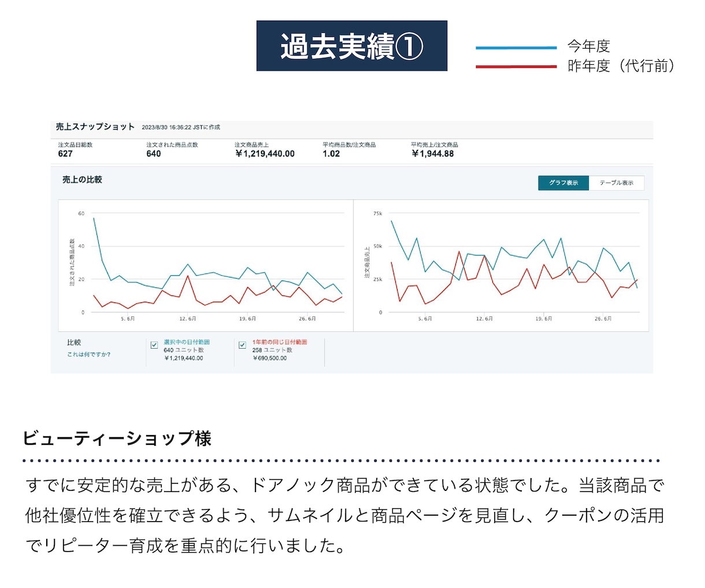The height and width of the screenshot is (588, 705).
Task: Click the 注文商品売上 chart axis label
Action: coord(366,262)
